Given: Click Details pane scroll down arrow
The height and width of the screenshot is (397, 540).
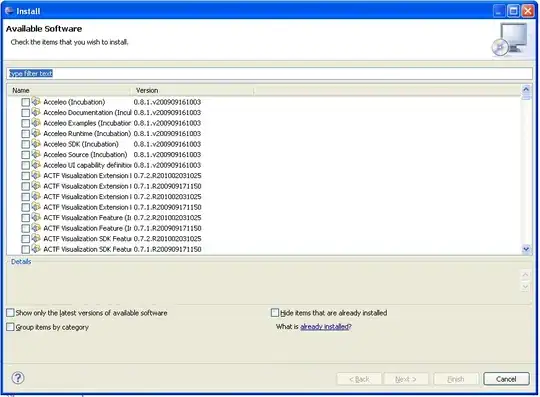Looking at the screenshot, I should (525, 286).
